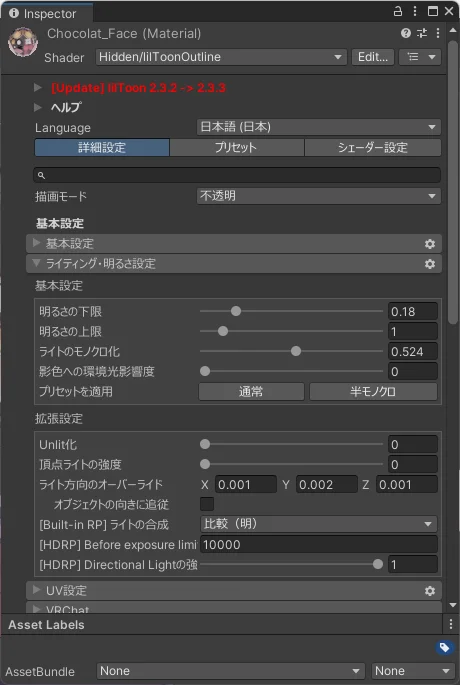Open gear menu for 基本設定 section

[430, 244]
